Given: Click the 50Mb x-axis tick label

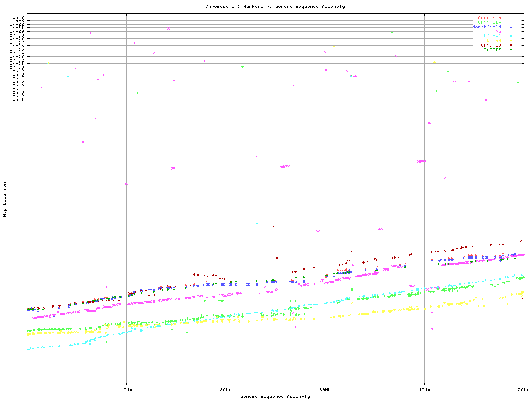Looking at the screenshot, I should tap(523, 390).
